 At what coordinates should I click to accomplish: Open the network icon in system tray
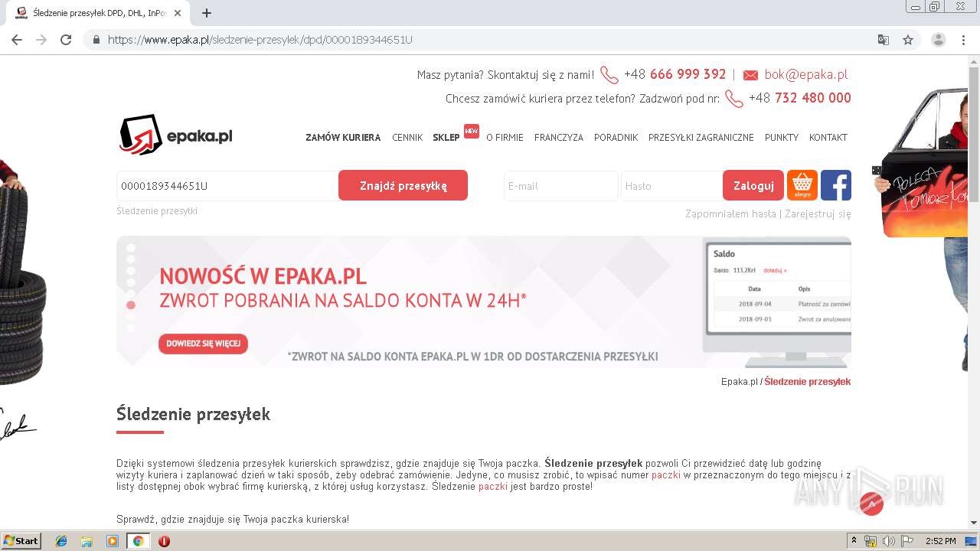tap(871, 541)
